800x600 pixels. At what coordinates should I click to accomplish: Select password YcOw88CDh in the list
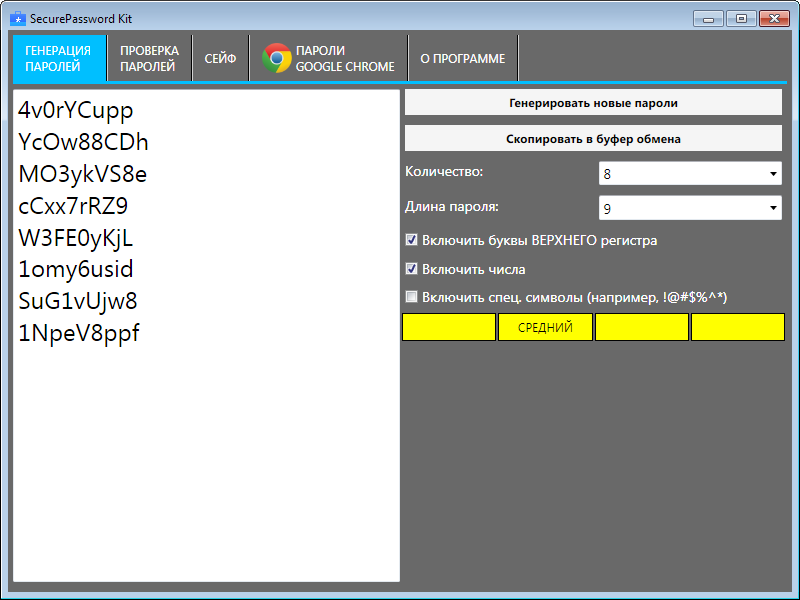pyautogui.click(x=83, y=142)
